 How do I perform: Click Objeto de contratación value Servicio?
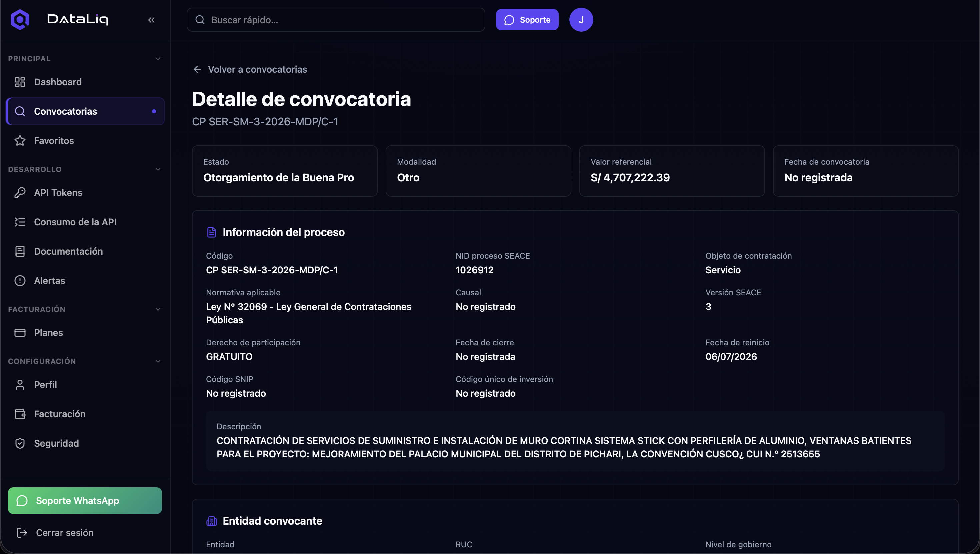[723, 270]
